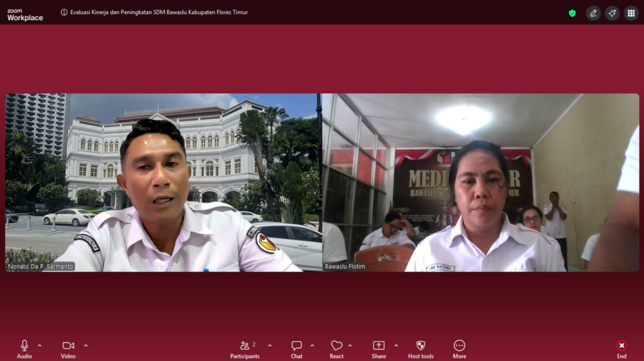Image resolution: width=644 pixels, height=361 pixels.
Task: Open the annotation pencil tool
Action: point(593,13)
